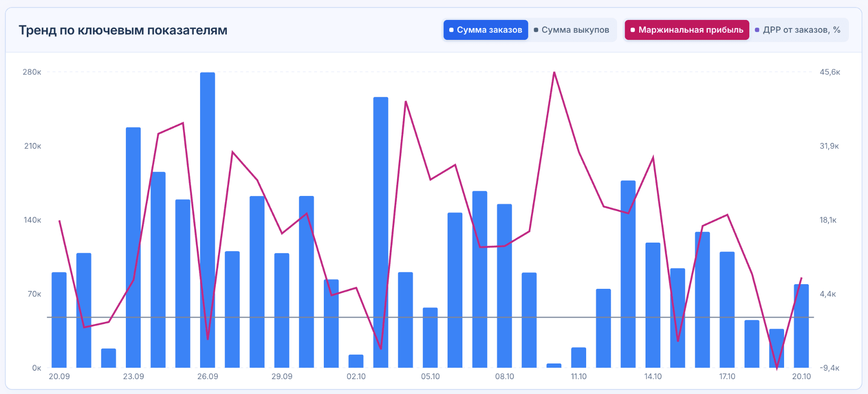868x394 pixels.
Task: Click the right axis value -9,4к
Action: [829, 368]
